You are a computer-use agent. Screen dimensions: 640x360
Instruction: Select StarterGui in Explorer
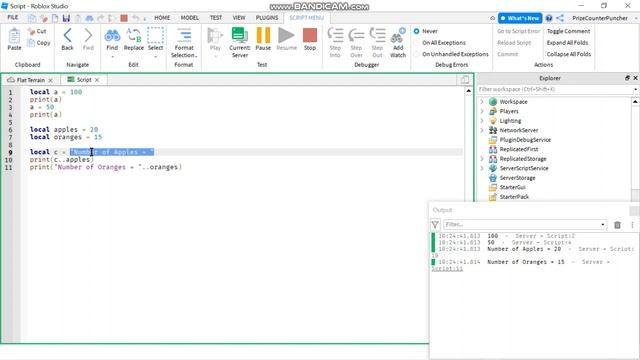tap(512, 187)
